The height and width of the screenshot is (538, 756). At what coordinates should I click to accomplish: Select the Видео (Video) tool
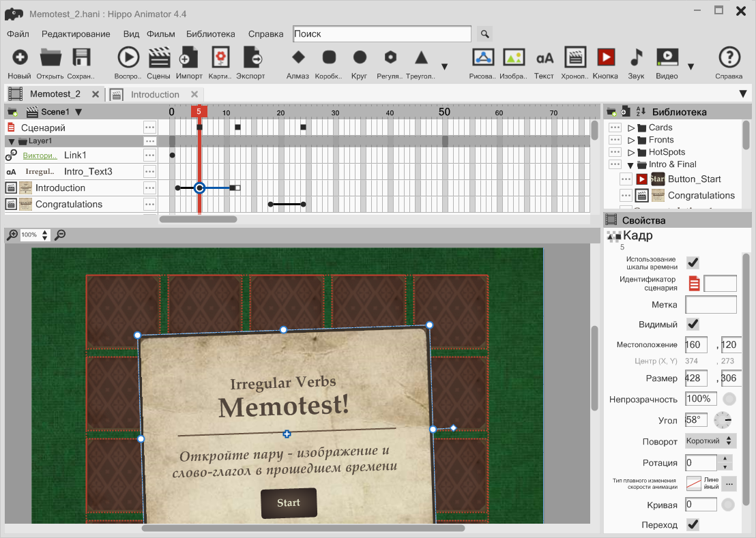coord(667,57)
